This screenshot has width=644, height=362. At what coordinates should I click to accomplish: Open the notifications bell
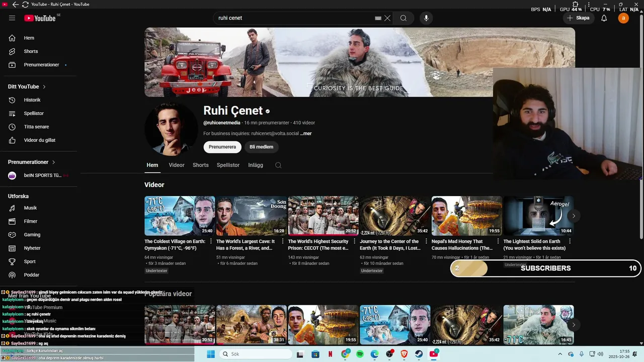[x=604, y=18]
